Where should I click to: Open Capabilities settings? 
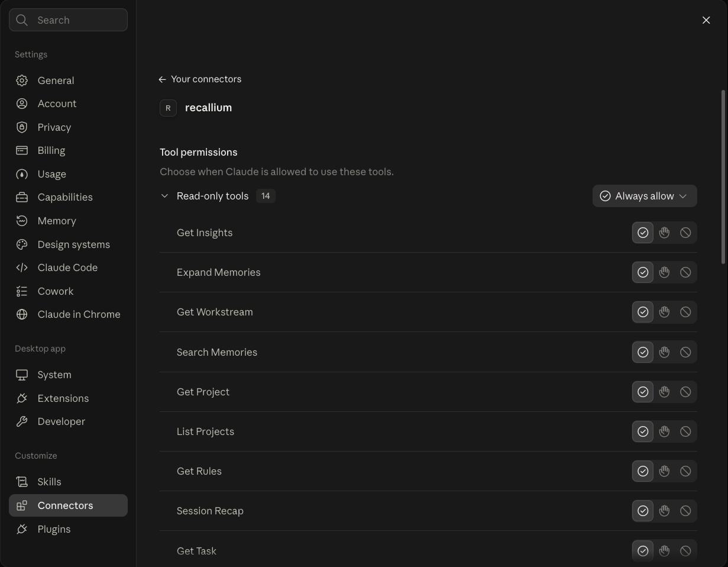68,197
